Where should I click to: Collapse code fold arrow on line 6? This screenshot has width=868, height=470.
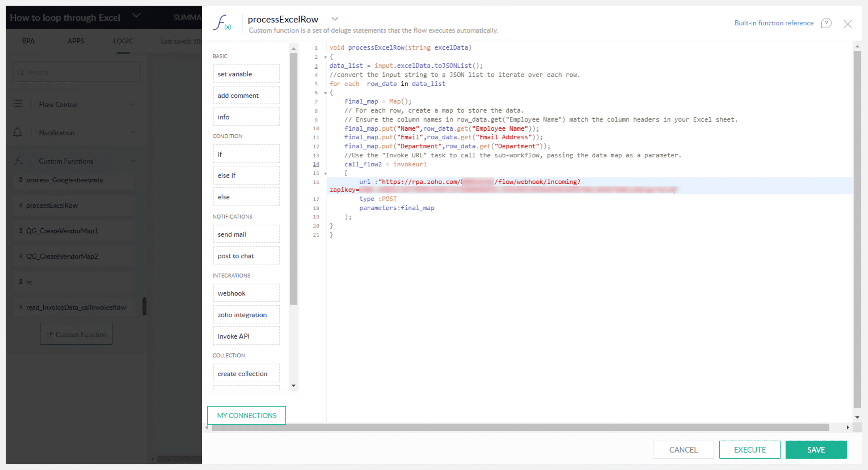[x=325, y=93]
